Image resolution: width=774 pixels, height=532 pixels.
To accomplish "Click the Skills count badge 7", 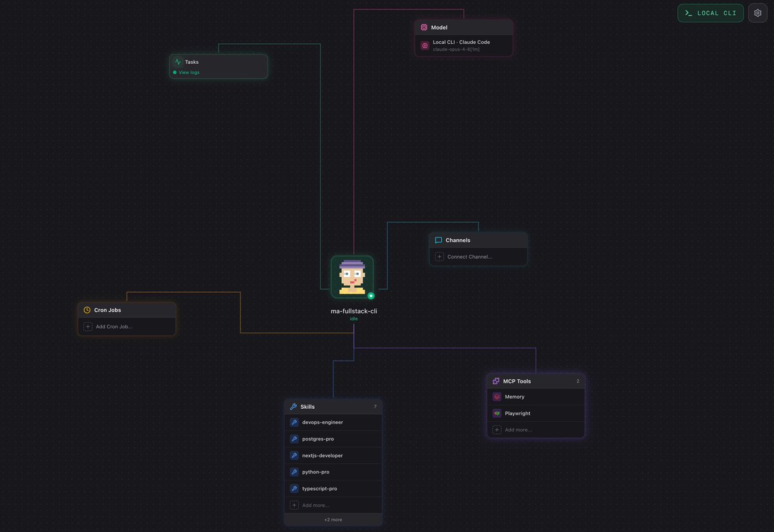I will tap(375, 406).
